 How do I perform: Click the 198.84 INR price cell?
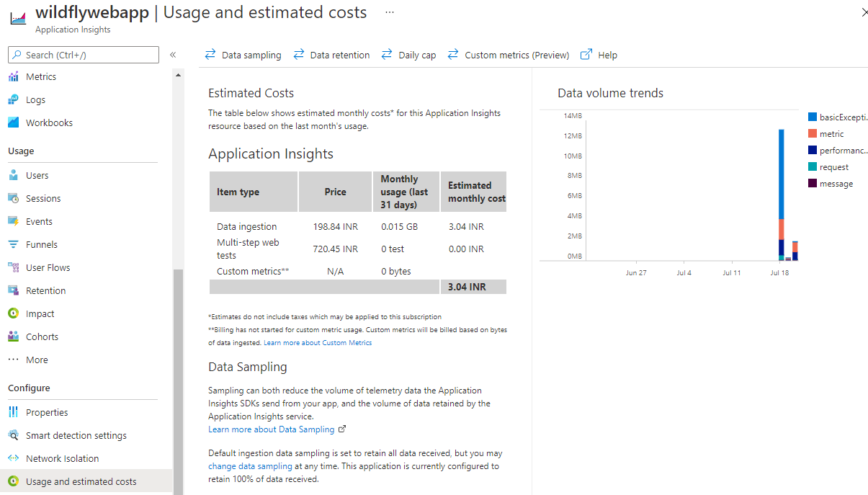click(335, 226)
